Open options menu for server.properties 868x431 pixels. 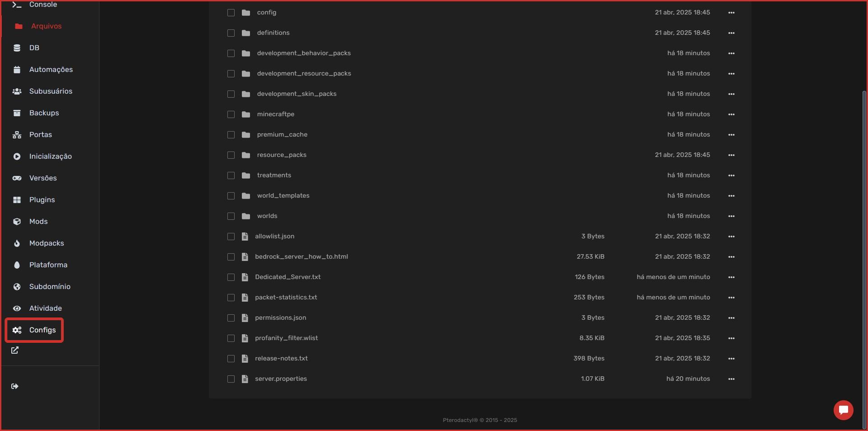point(731,379)
